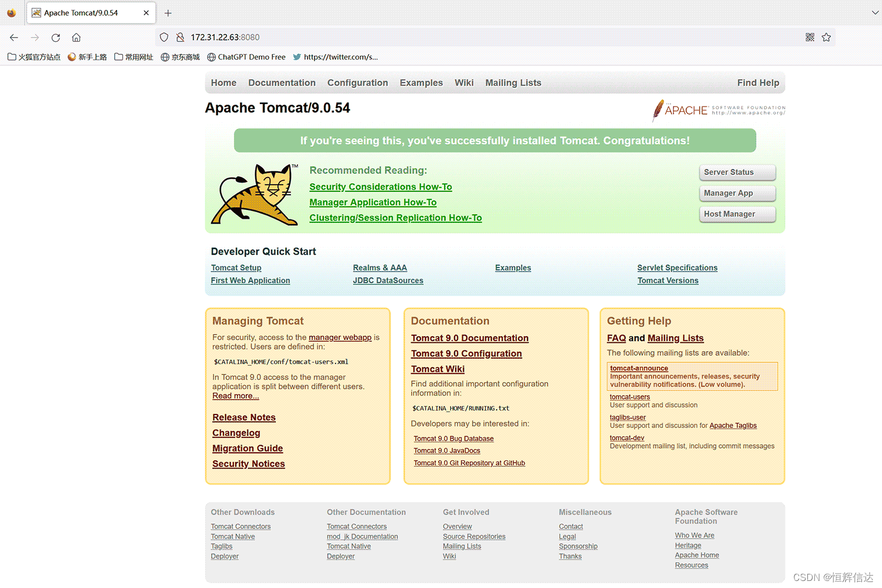882x588 pixels.
Task: Click the Manager App button
Action: [x=737, y=193]
